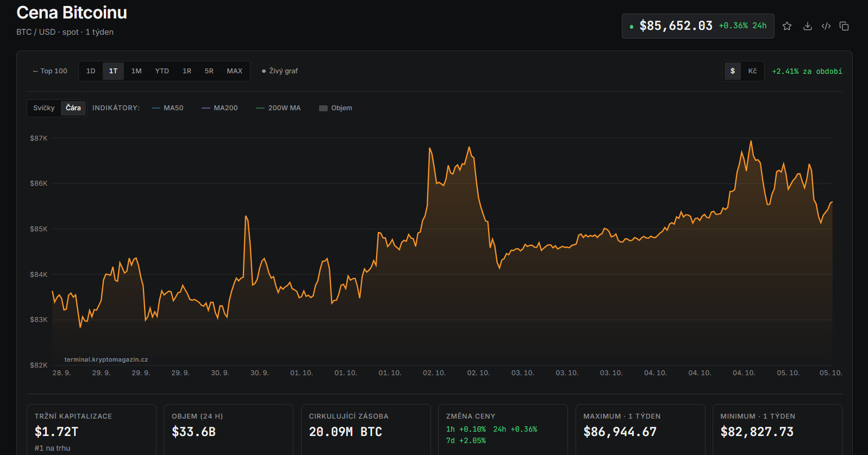Click the Tržní kapitalizace $1.72T value

pyautogui.click(x=57, y=432)
